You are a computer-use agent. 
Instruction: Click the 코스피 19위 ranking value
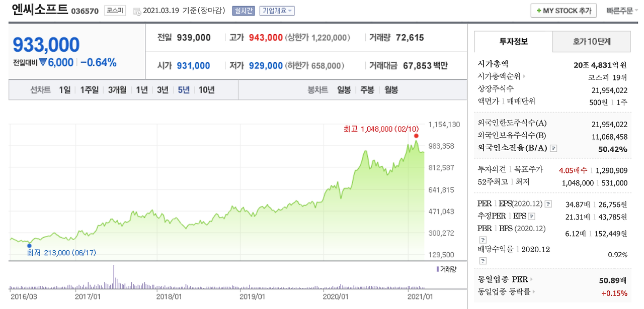tap(608, 77)
